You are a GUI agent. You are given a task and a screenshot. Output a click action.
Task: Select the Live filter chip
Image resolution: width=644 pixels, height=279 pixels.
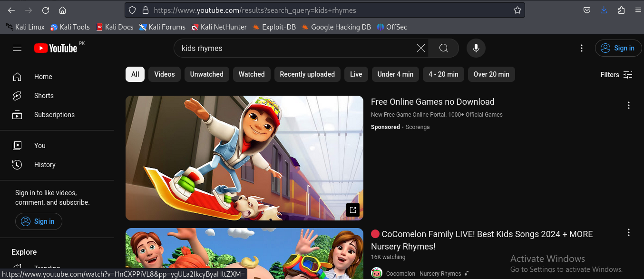356,74
